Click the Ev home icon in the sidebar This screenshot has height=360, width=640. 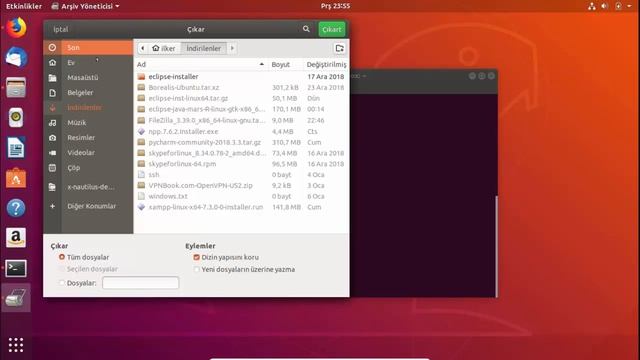[52, 62]
